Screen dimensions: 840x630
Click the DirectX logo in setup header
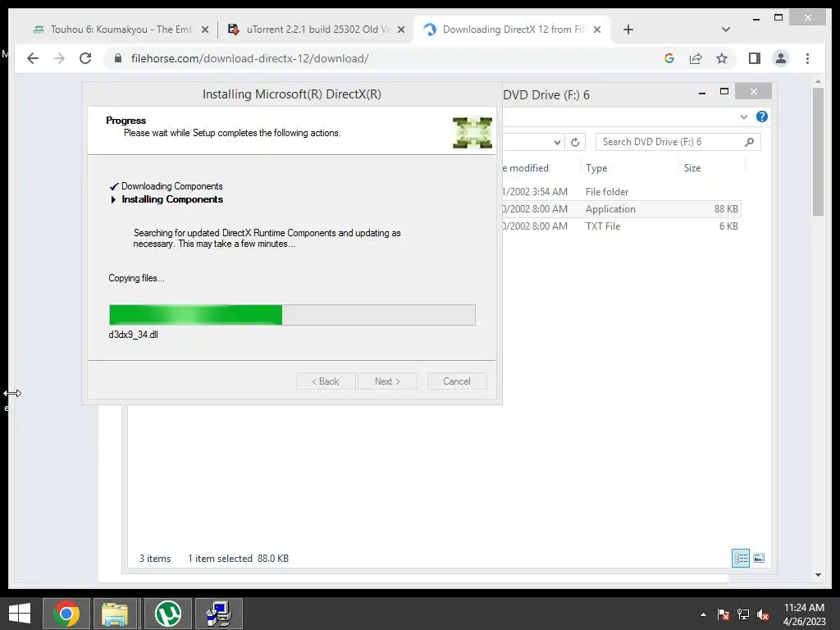(x=472, y=132)
